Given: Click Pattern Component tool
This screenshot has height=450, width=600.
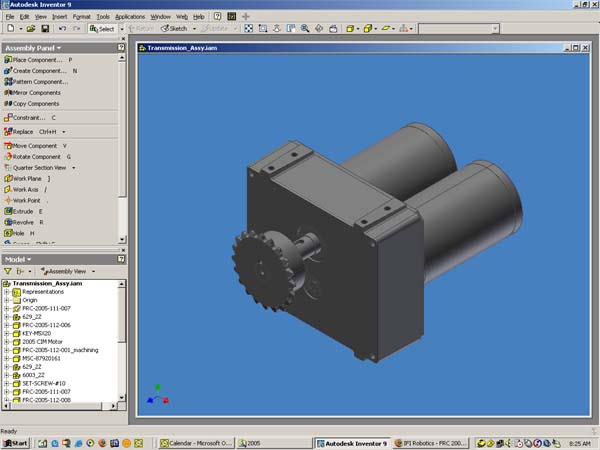Looking at the screenshot, I should point(36,82).
